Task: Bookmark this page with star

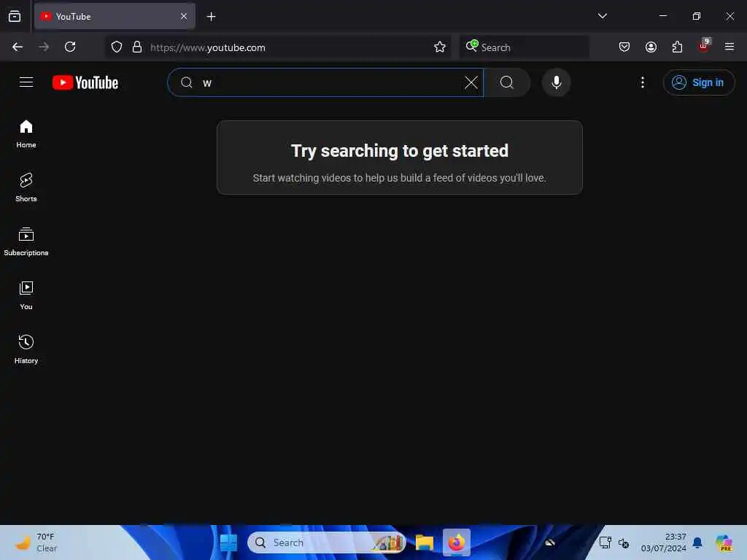Action: tap(440, 47)
